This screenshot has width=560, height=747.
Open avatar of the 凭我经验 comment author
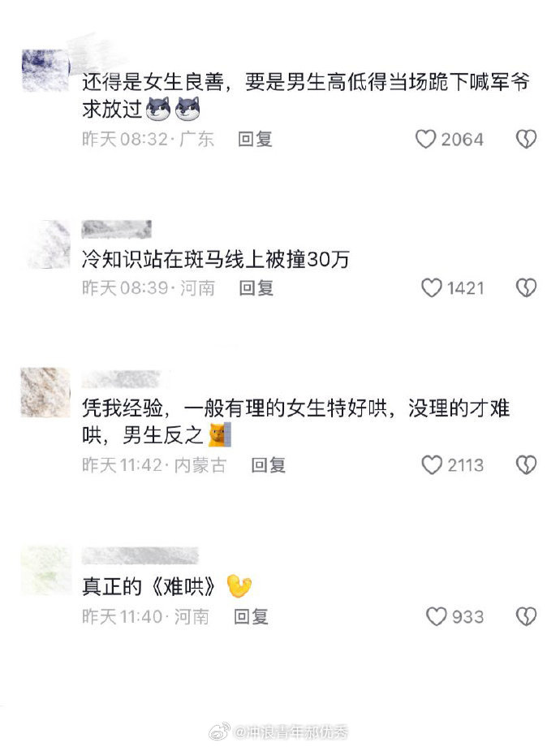(x=45, y=391)
